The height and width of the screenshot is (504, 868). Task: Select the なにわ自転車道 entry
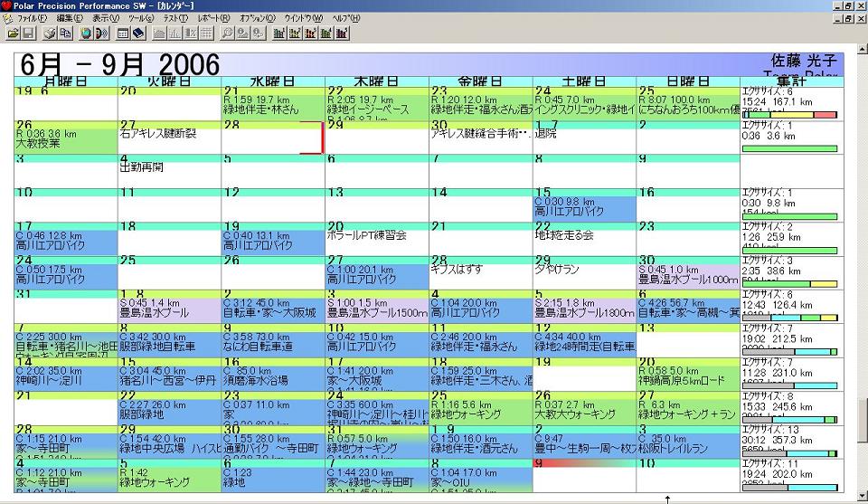click(258, 347)
